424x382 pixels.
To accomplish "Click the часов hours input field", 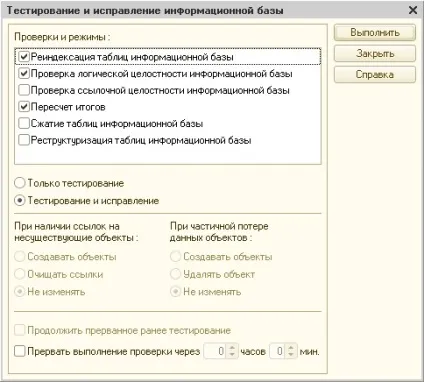I will tap(215, 351).
